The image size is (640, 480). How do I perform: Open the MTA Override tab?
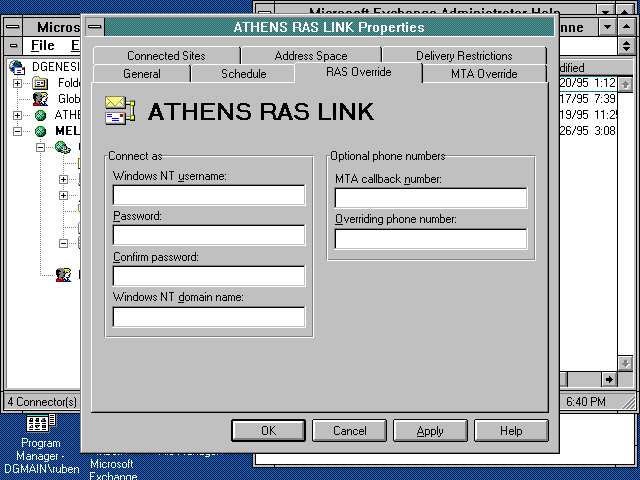(x=484, y=74)
